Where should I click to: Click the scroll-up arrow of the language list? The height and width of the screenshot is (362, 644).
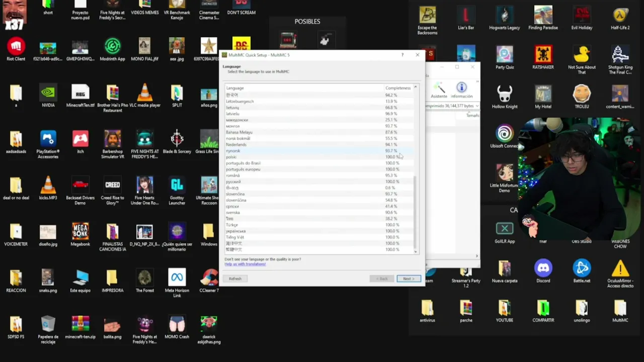(415, 87)
